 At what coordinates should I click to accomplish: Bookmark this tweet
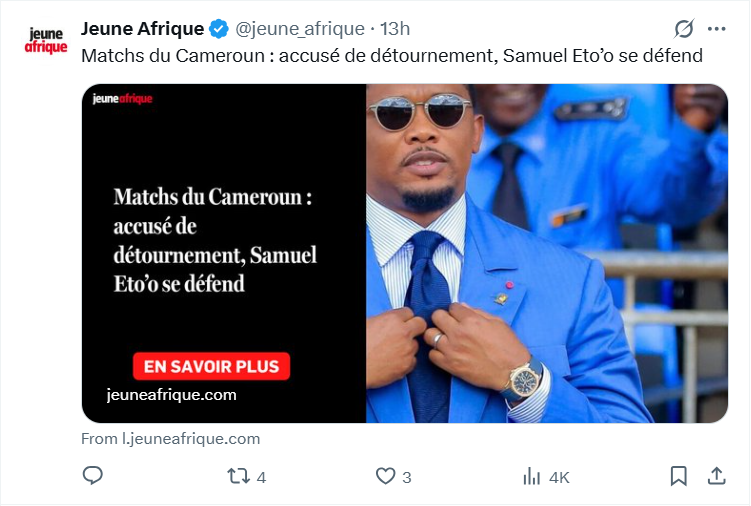pos(678,476)
